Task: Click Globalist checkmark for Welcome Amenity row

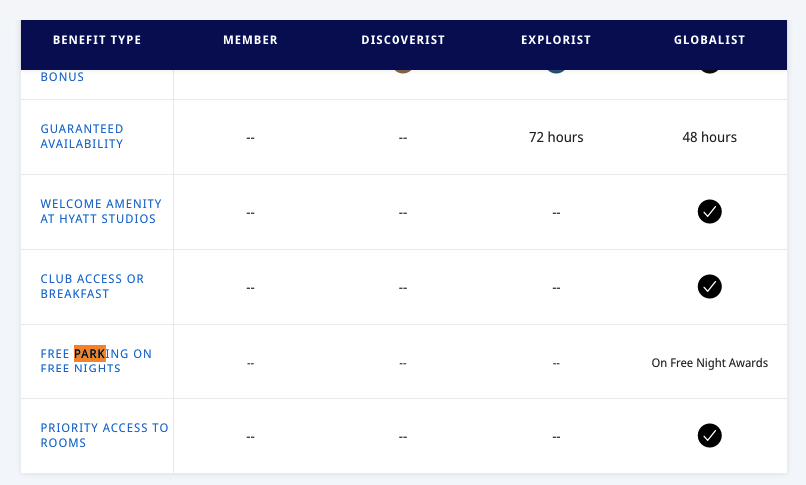Action: [x=709, y=212]
